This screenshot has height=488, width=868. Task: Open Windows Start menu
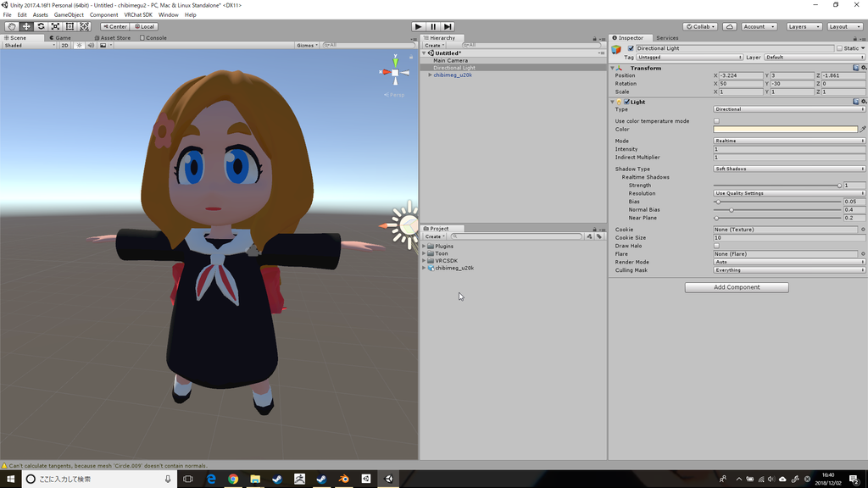(x=10, y=480)
